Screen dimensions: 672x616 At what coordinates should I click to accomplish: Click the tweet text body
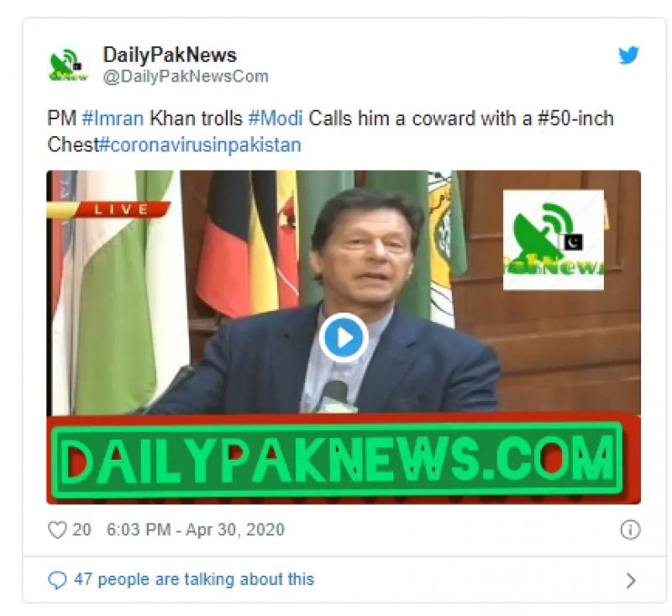click(x=330, y=132)
